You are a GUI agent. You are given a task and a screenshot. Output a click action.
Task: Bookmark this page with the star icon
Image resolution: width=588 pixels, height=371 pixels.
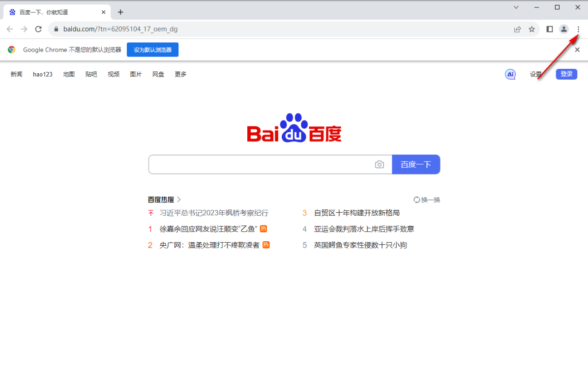pos(531,29)
